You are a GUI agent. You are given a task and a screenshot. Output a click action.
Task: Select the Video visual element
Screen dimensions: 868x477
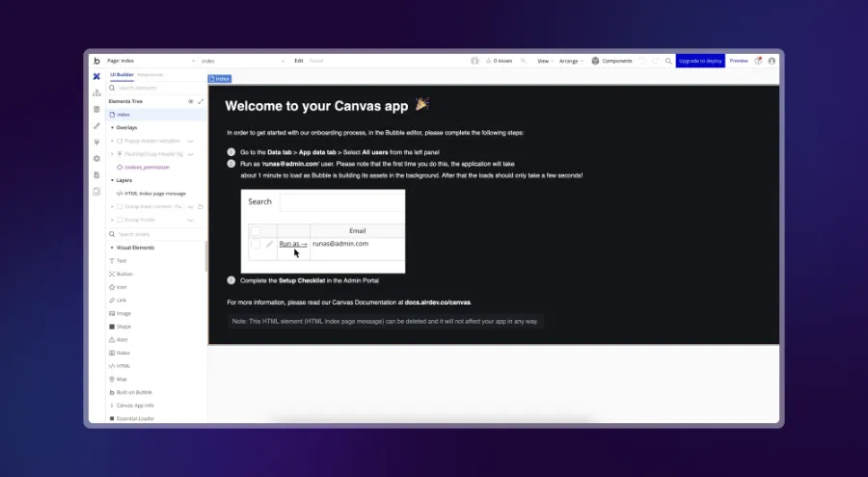[120, 353]
